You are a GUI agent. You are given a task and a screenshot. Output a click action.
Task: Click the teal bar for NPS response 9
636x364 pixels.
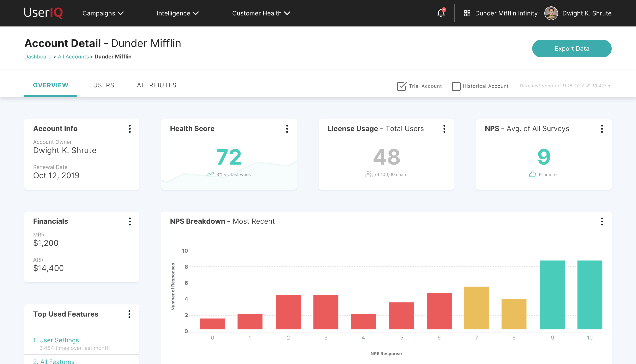pyautogui.click(x=552, y=295)
